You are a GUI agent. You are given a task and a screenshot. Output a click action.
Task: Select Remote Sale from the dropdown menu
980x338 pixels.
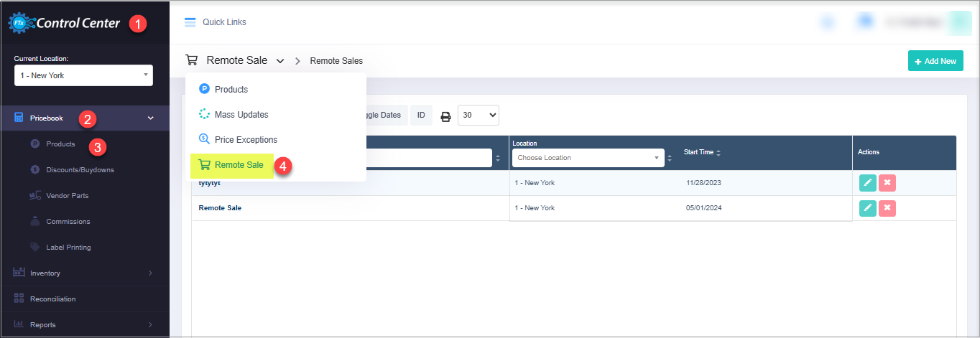[x=232, y=165]
